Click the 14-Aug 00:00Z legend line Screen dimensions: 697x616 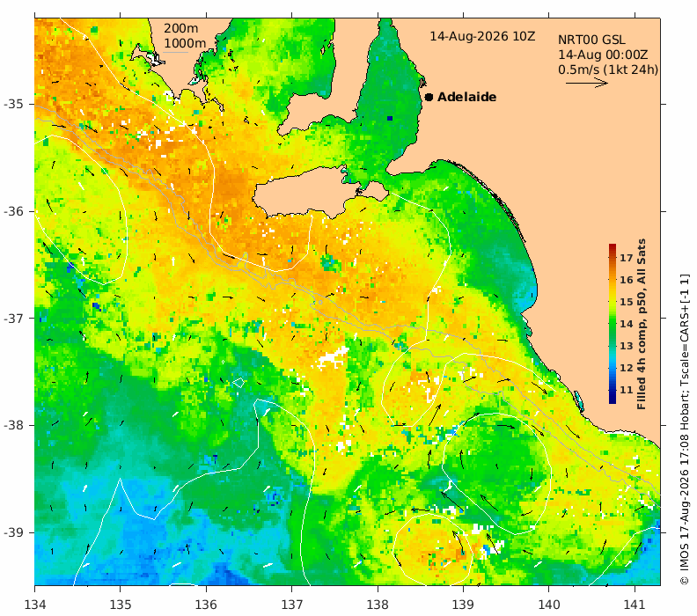[603, 55]
